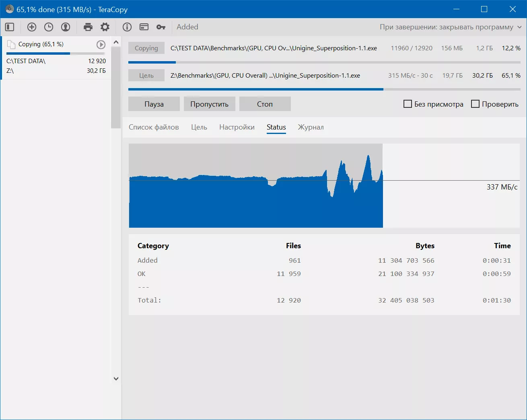The image size is (527, 420).
Task: Click the TeraCopy title bar app icon
Action: [x=9, y=9]
